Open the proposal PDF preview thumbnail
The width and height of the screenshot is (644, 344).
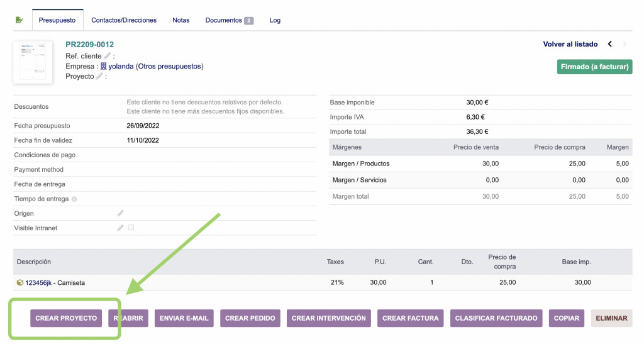click(x=33, y=62)
